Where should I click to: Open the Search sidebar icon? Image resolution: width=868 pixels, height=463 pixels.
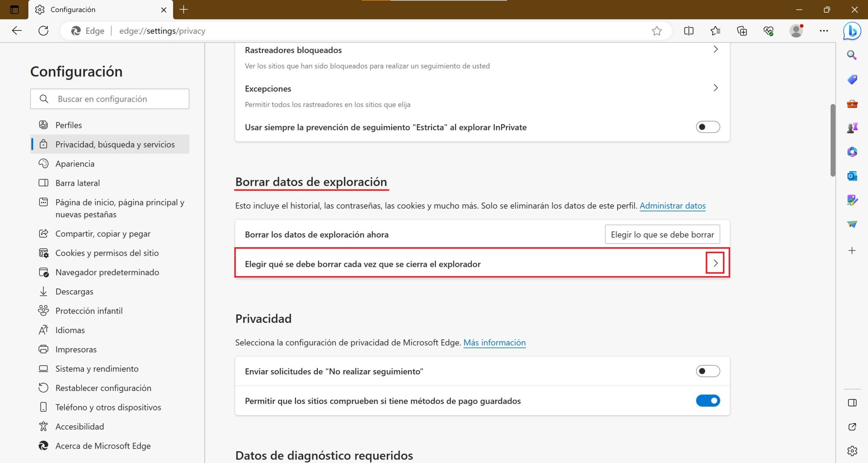[x=851, y=55]
